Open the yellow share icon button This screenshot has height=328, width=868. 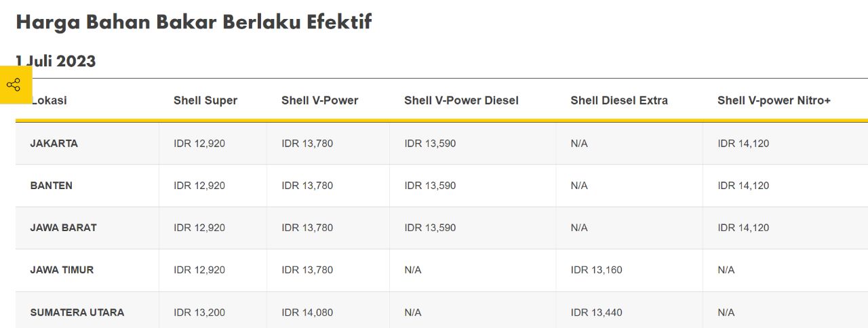[x=16, y=85]
